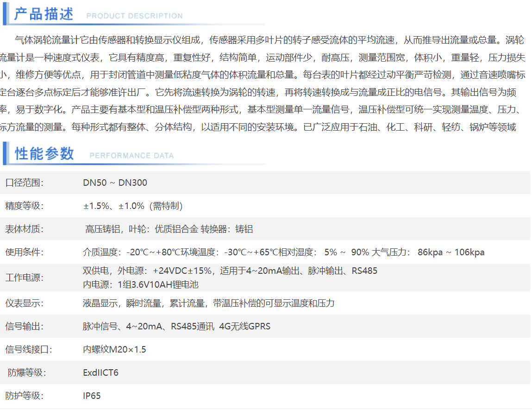Select the 精度等级 row label

pos(24,206)
